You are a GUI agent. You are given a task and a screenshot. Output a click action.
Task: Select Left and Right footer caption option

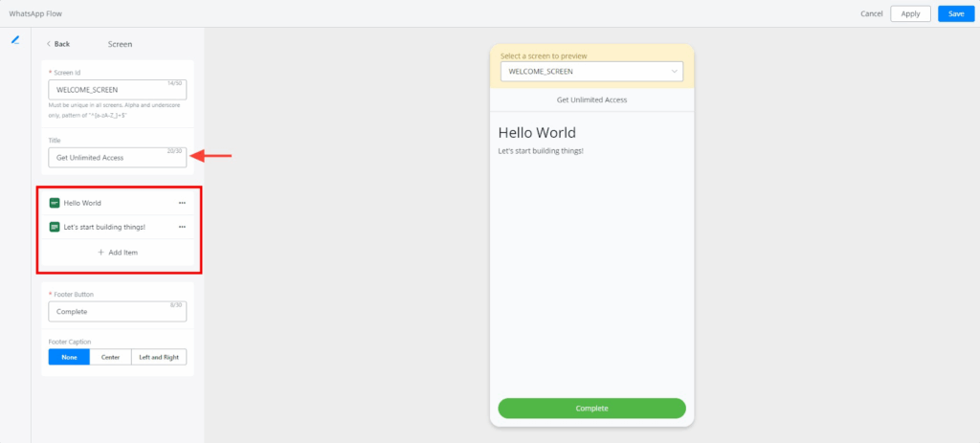point(159,357)
